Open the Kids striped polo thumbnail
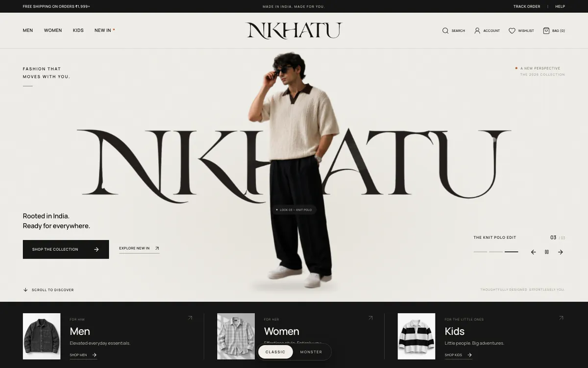The width and height of the screenshot is (588, 368). pyautogui.click(x=416, y=336)
